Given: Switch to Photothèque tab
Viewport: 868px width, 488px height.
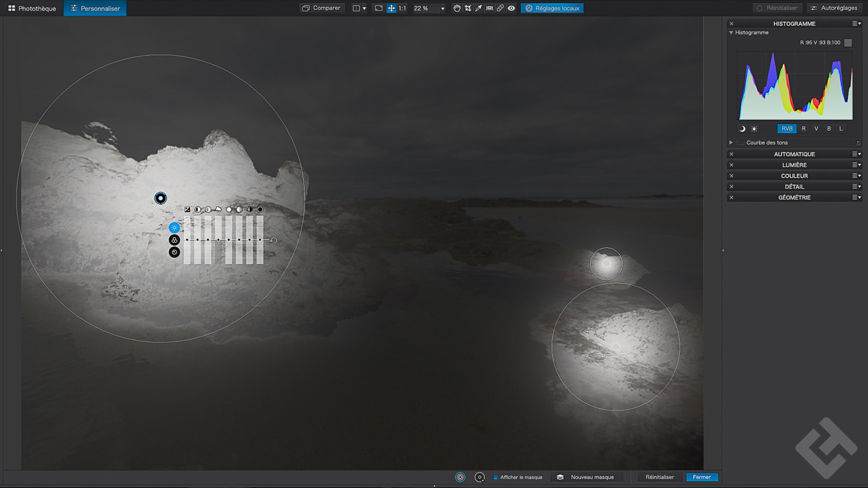Looking at the screenshot, I should point(32,8).
